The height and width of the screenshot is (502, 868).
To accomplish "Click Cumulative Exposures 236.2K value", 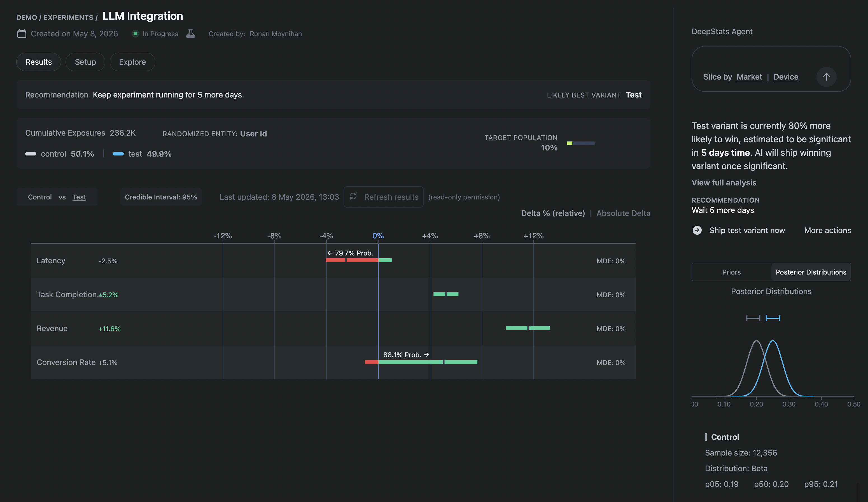I will 123,133.
